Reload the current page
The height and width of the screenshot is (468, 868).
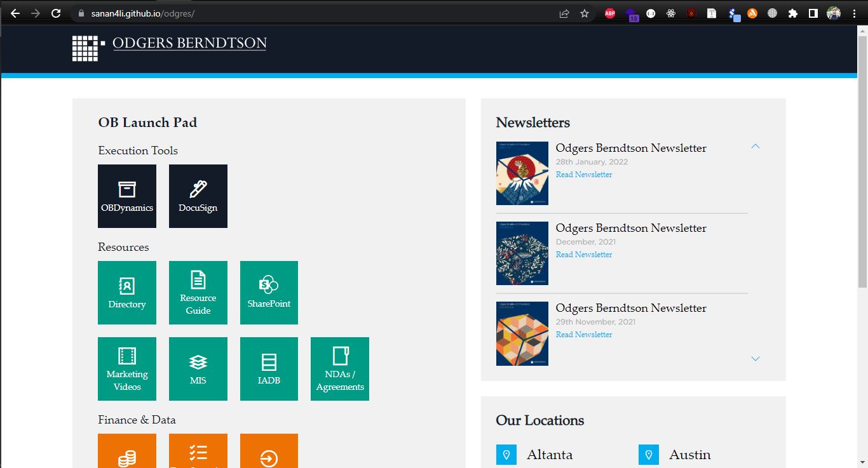(x=56, y=13)
